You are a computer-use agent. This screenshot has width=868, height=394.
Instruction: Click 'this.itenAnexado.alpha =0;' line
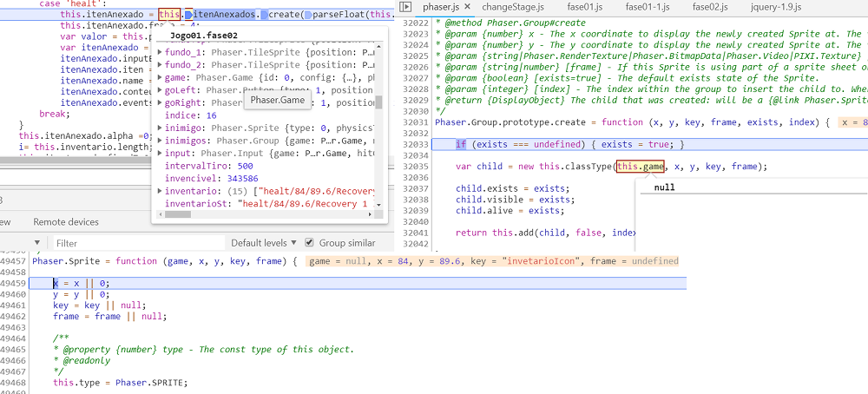(85, 135)
